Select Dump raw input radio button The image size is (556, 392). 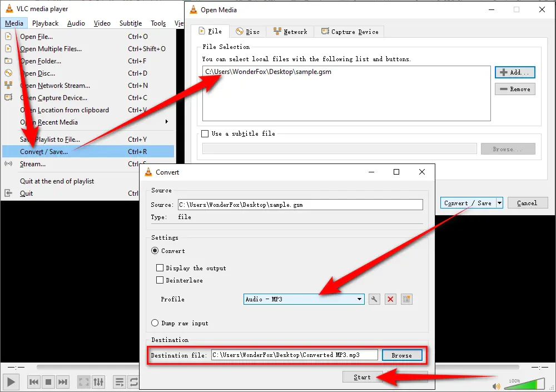pyautogui.click(x=155, y=323)
